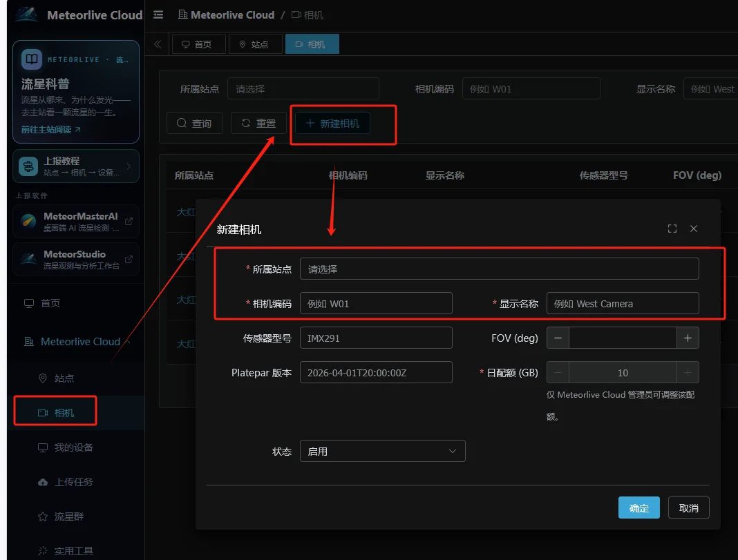Screen dimensions: 738x560
Task: Close the 新建相机 dialog
Action: tap(694, 229)
